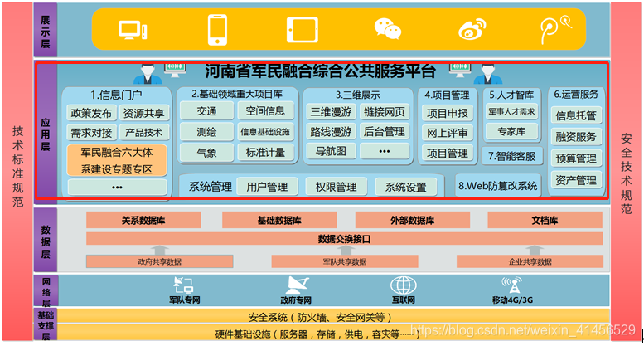644x346 pixels.
Task: Click the 军队专网 network icon
Action: pos(183,285)
